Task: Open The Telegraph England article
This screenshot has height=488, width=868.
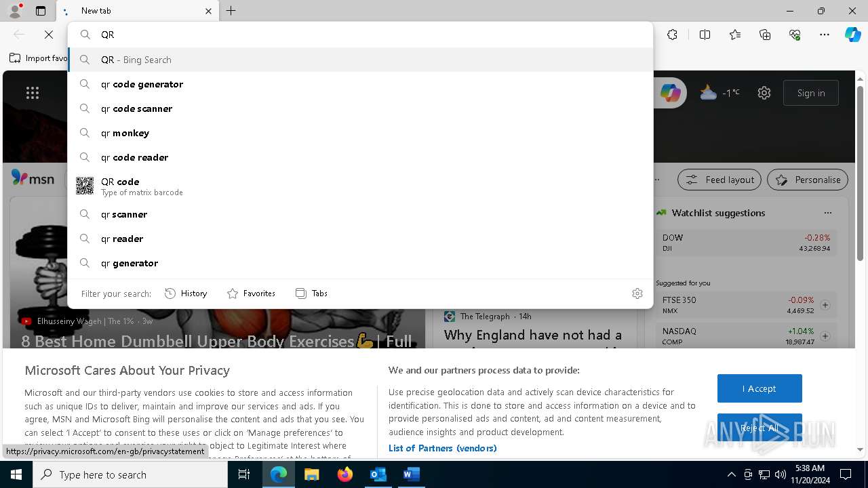Action: (x=533, y=335)
